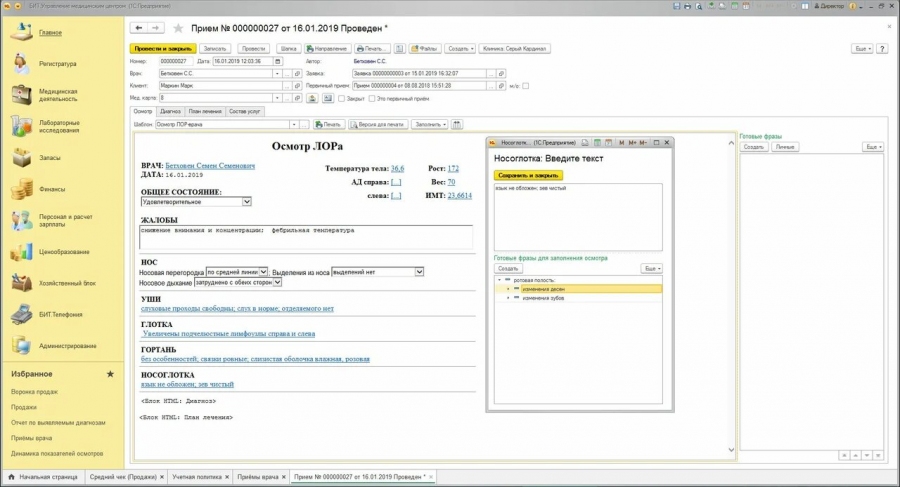
Task: Open the Общее состояние dropdown
Action: tap(247, 202)
